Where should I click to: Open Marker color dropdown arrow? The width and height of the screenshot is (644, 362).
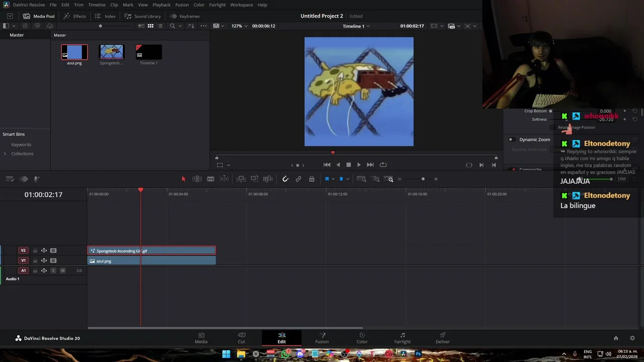click(348, 179)
